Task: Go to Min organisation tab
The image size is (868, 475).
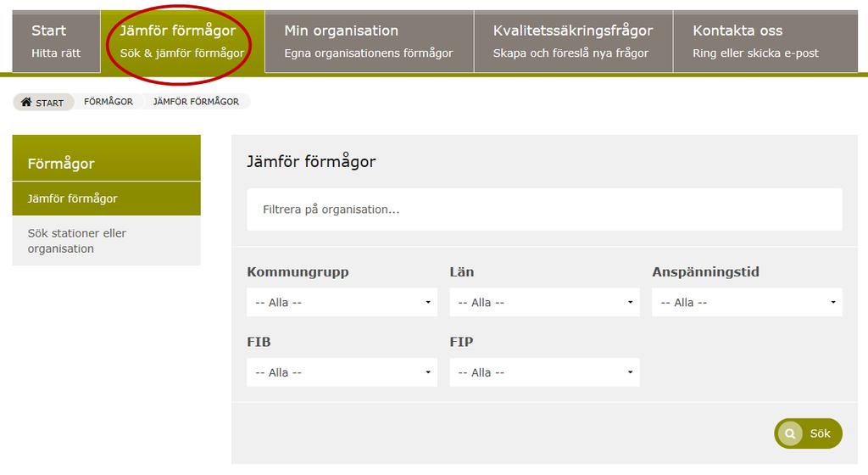Action: point(370,42)
